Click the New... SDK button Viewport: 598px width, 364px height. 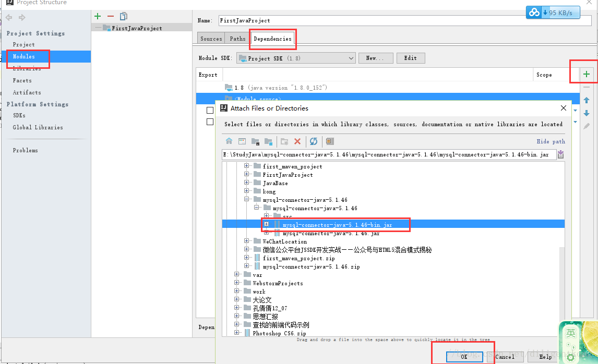[376, 58]
